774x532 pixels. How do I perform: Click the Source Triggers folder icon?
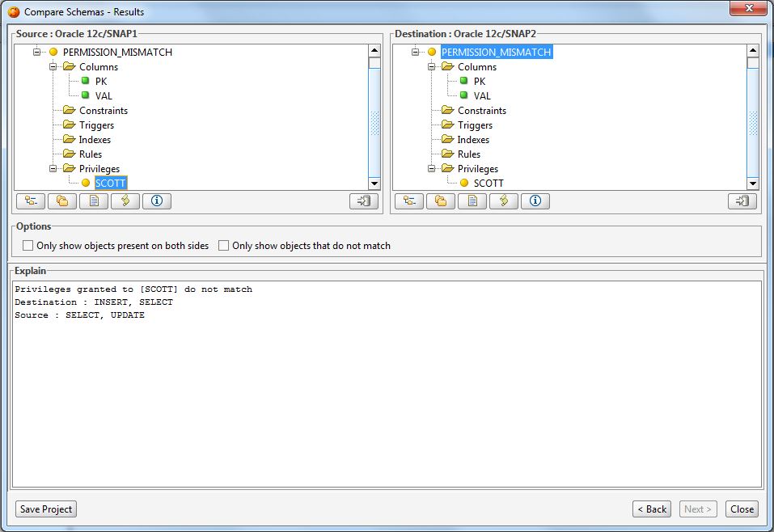[69, 125]
